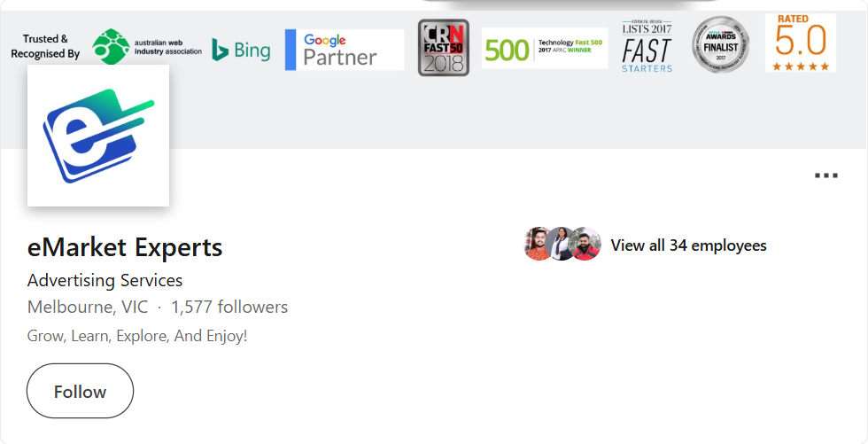Select the Fast Starters 2017 logo
Viewport: 868px width, 444px height.
click(x=647, y=45)
